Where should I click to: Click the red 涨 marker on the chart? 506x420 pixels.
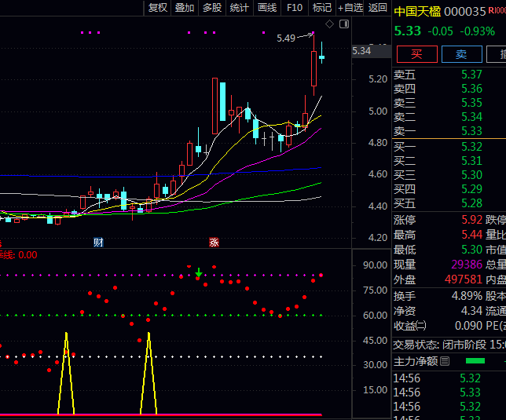[x=213, y=242]
